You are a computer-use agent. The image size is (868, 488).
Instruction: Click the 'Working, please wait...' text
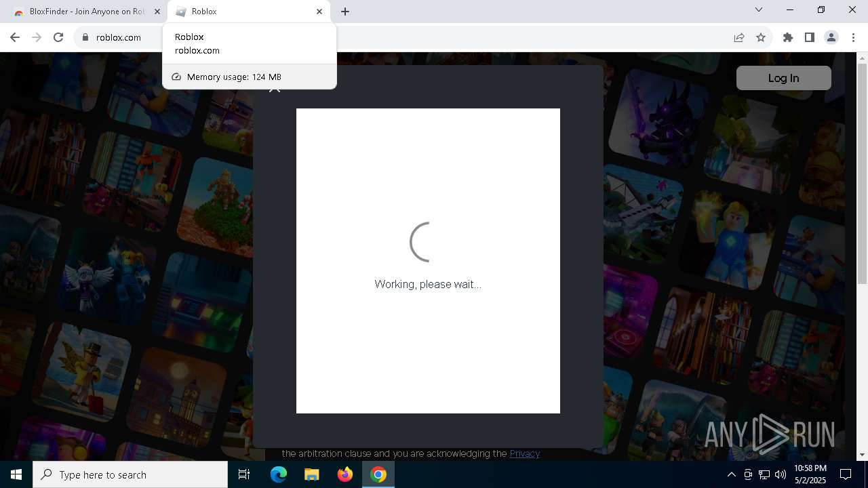tap(428, 284)
